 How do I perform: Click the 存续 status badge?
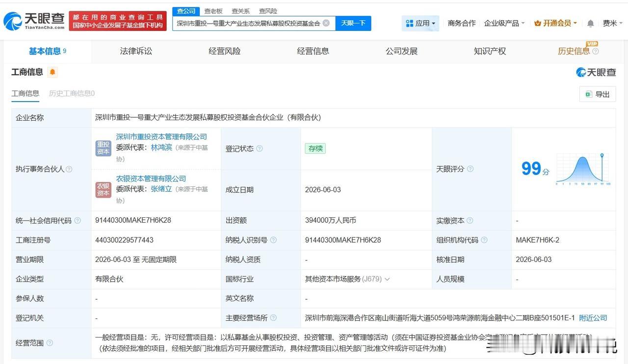[x=315, y=149]
